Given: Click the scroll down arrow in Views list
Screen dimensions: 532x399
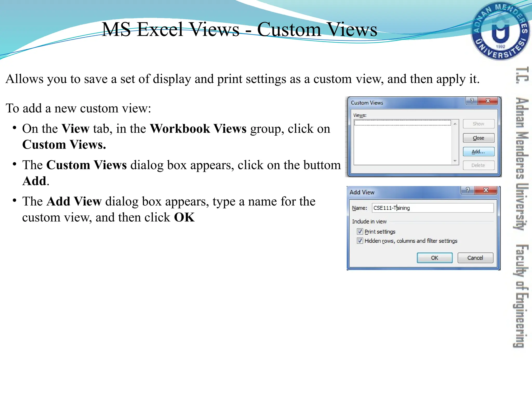Looking at the screenshot, I should pyautogui.click(x=455, y=161).
